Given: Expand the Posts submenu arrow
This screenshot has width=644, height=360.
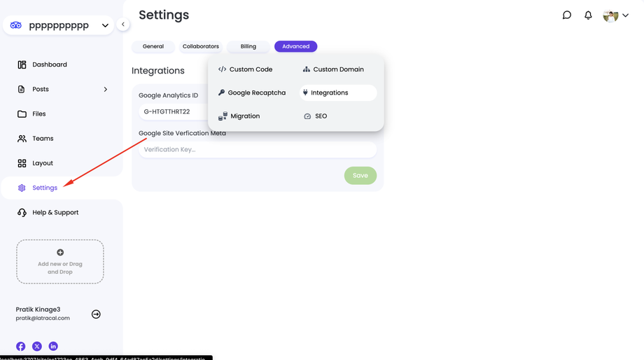Looking at the screenshot, I should tap(106, 90).
